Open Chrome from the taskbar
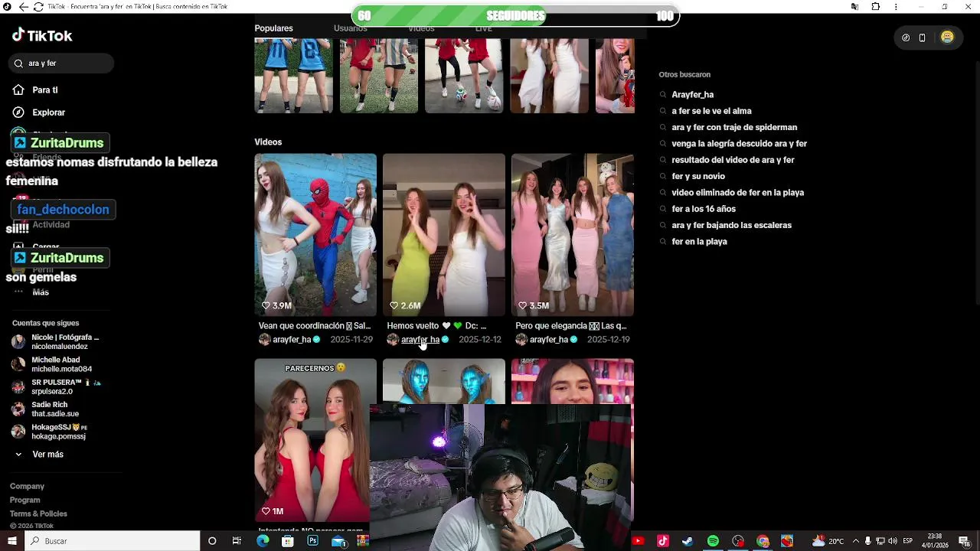This screenshot has height=551, width=980. [763, 541]
